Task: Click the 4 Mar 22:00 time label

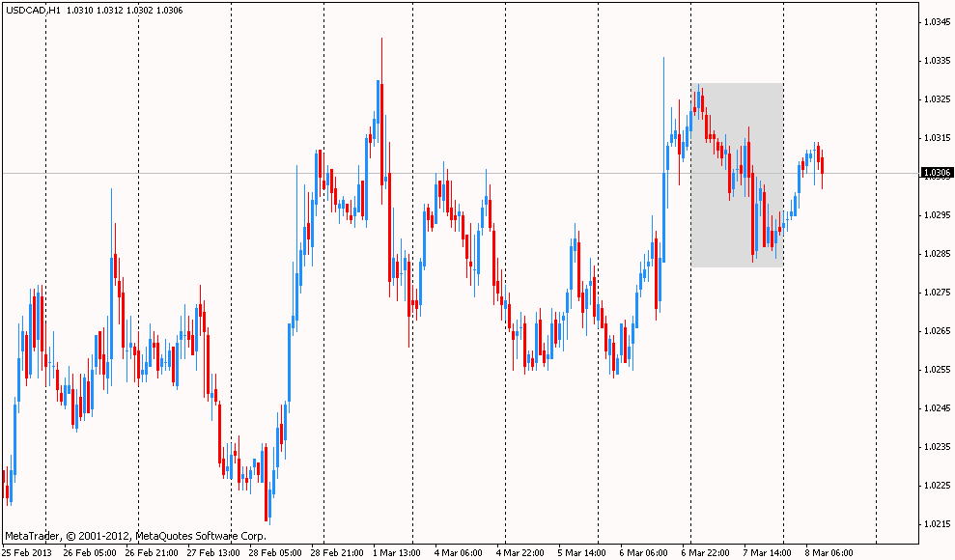Action: pos(521,553)
